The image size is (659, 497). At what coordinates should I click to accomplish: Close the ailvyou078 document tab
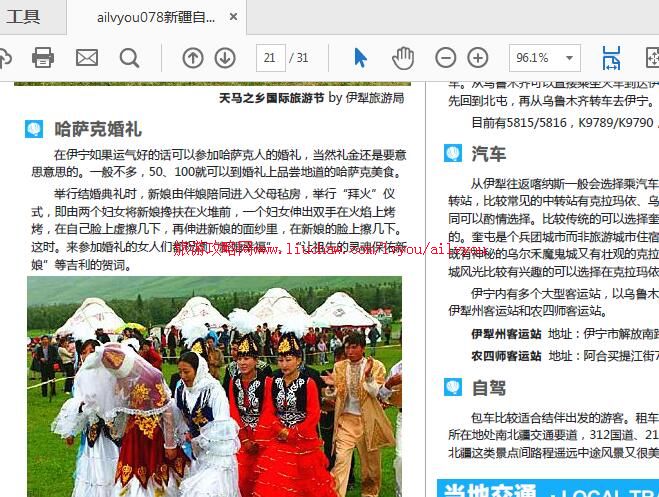[x=233, y=17]
